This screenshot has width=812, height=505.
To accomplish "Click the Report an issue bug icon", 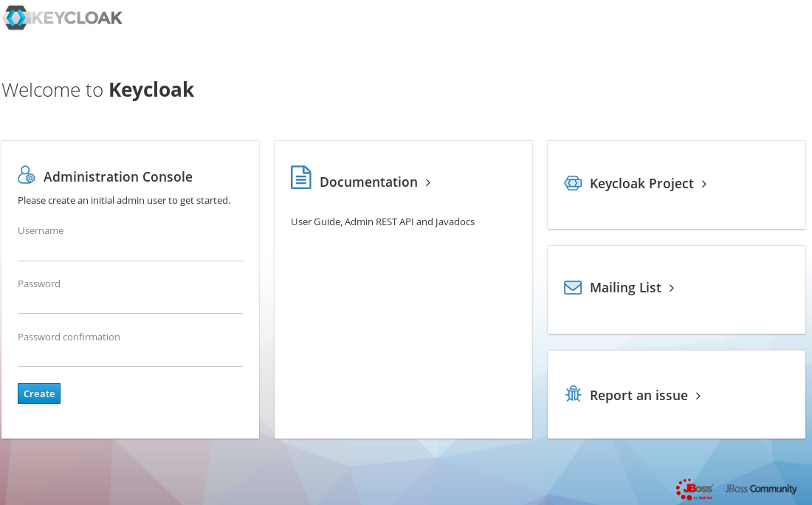I will pyautogui.click(x=574, y=394).
